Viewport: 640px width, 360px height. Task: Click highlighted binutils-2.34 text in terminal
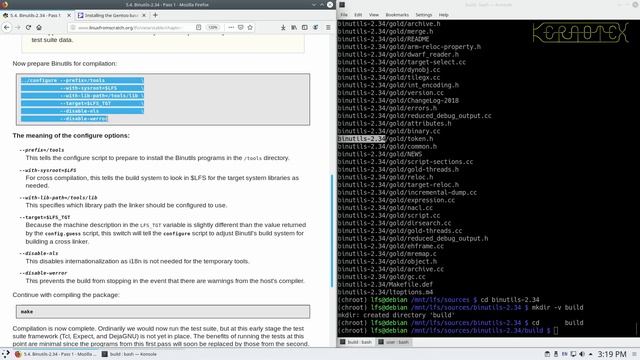pyautogui.click(x=361, y=139)
